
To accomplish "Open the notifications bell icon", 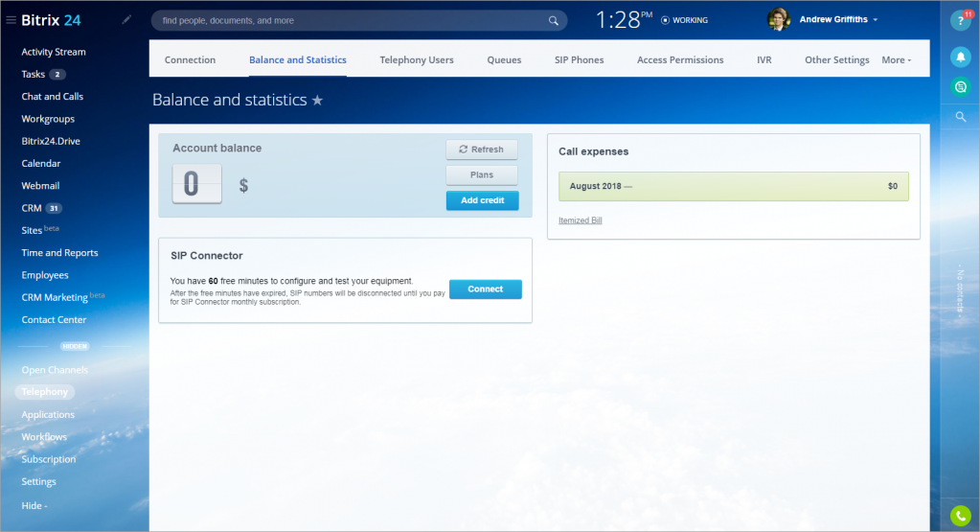I will click(x=961, y=57).
